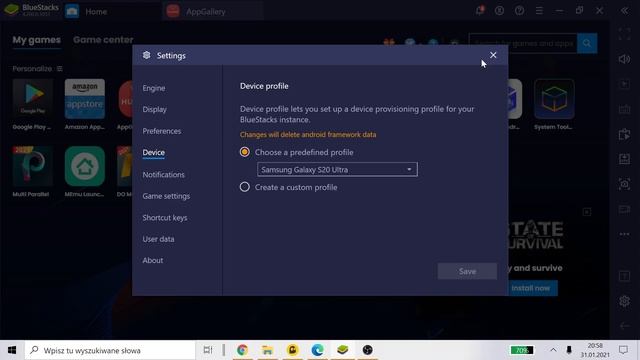Expand the Samsung Galaxy S20 Ultra dropdown

point(337,169)
